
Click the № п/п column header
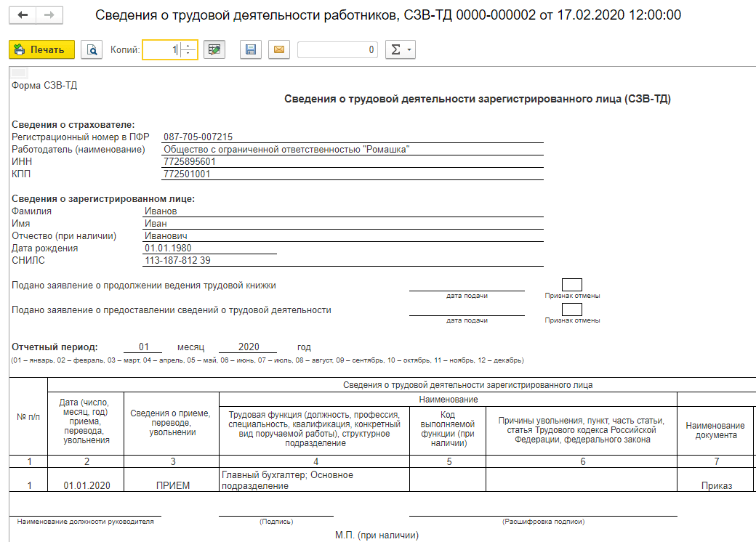pyautogui.click(x=28, y=417)
